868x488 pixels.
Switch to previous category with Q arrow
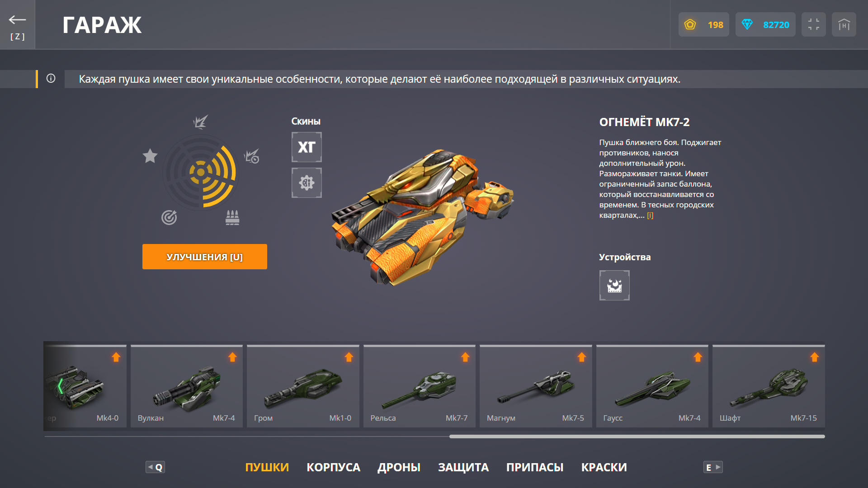[155, 467]
